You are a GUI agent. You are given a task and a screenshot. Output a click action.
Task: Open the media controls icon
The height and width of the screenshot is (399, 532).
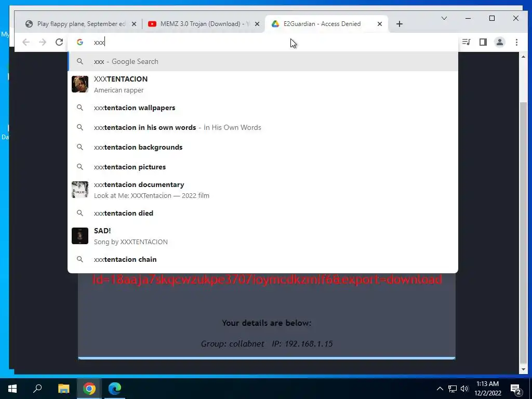pyautogui.click(x=466, y=42)
